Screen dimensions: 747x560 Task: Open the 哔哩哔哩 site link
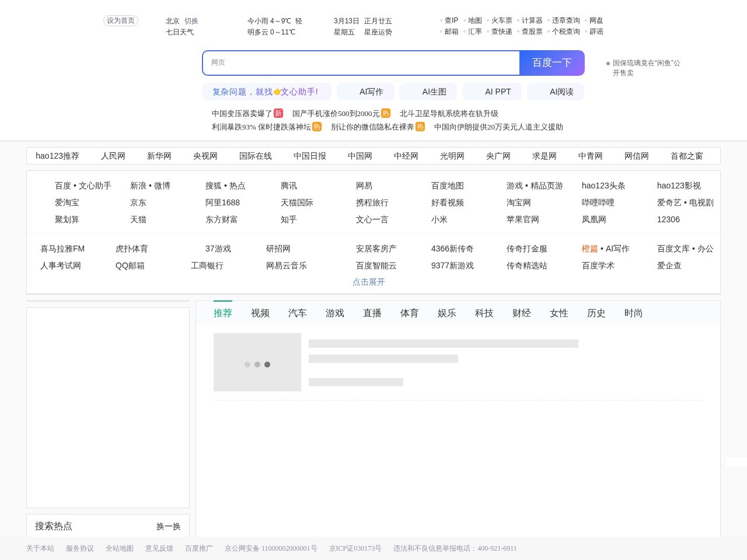point(598,202)
